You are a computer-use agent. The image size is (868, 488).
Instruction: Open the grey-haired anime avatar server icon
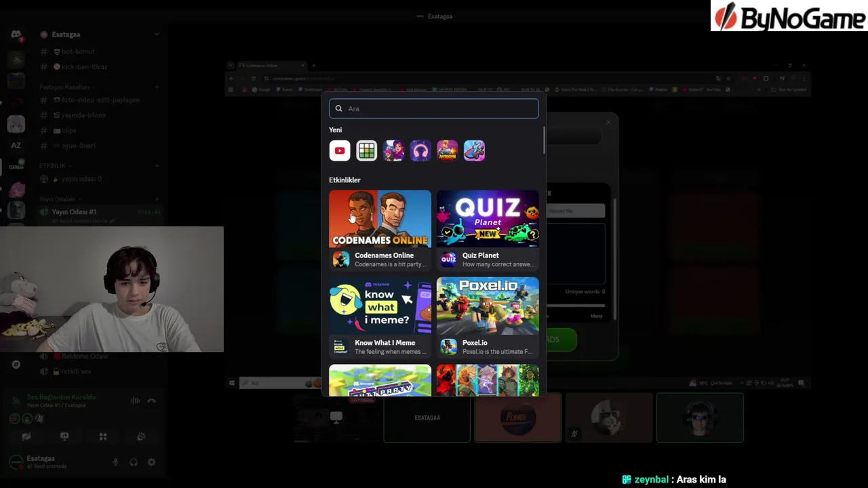coord(16,124)
